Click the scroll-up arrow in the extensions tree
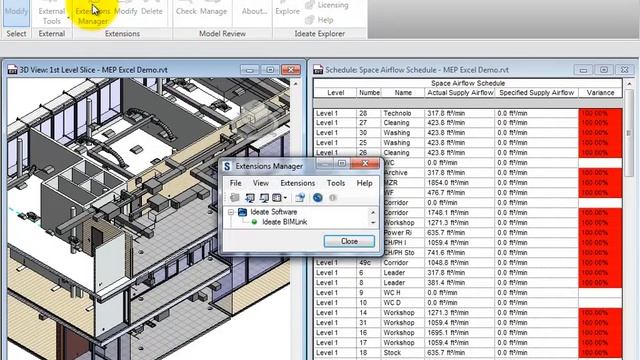The height and width of the screenshot is (360, 640). [373, 212]
